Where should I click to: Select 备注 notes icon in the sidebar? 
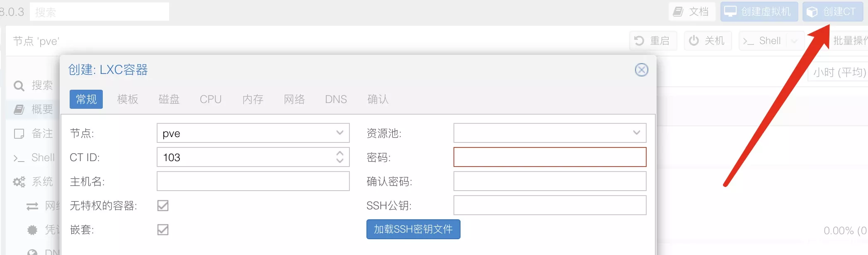pyautogui.click(x=19, y=134)
